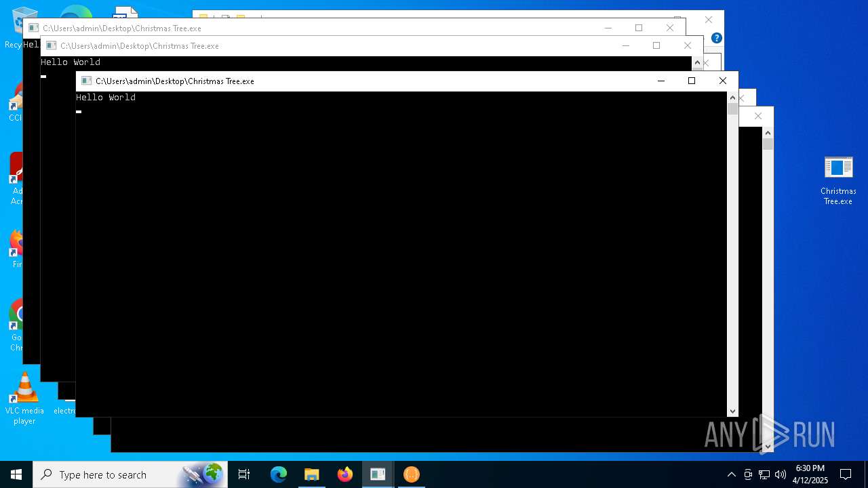Image resolution: width=868 pixels, height=488 pixels.
Task: Maximize the front Christmas Tree.exe console
Action: [x=692, y=81]
